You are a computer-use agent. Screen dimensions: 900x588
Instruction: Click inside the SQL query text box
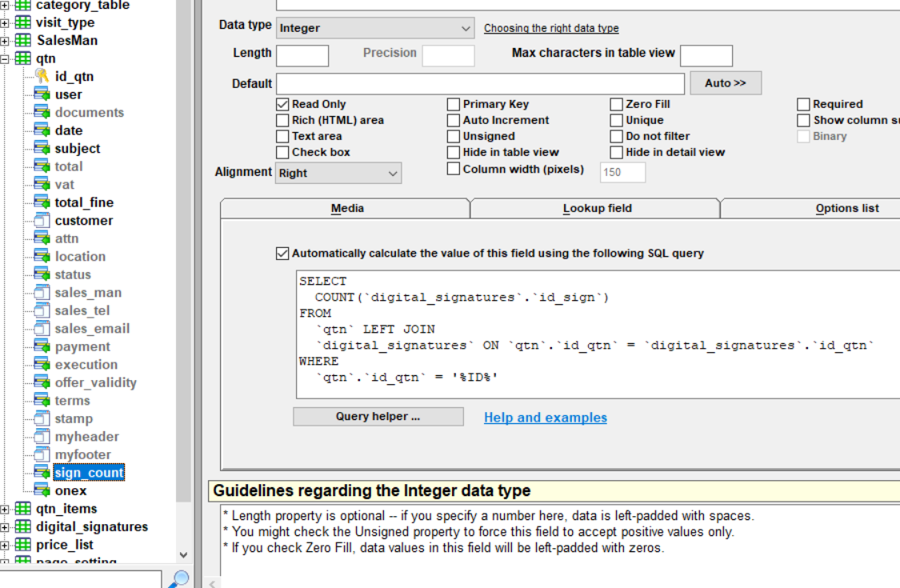598,334
